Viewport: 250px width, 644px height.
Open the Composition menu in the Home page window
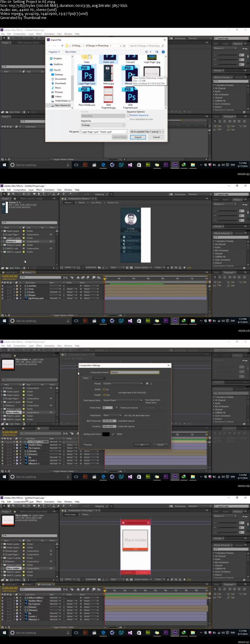[20, 501]
